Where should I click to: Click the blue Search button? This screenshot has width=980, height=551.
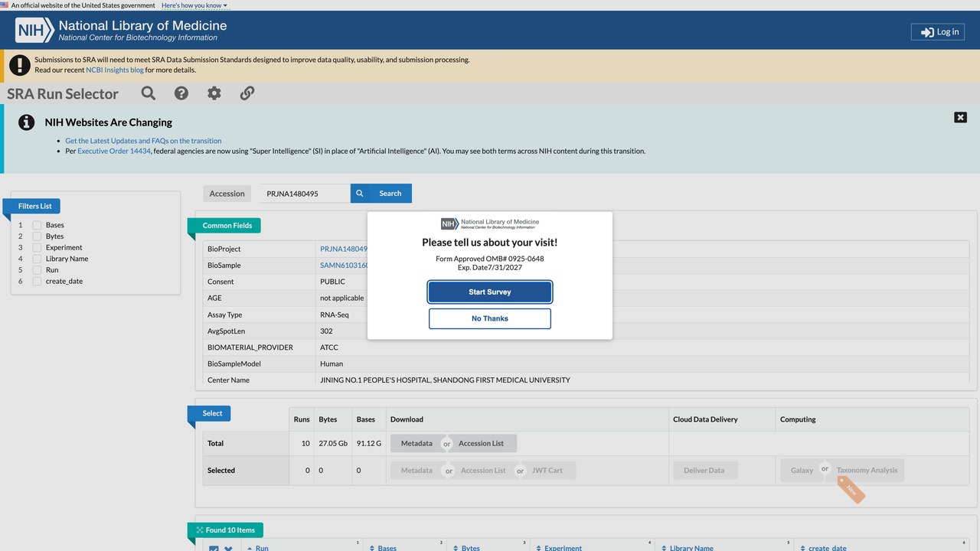click(381, 194)
